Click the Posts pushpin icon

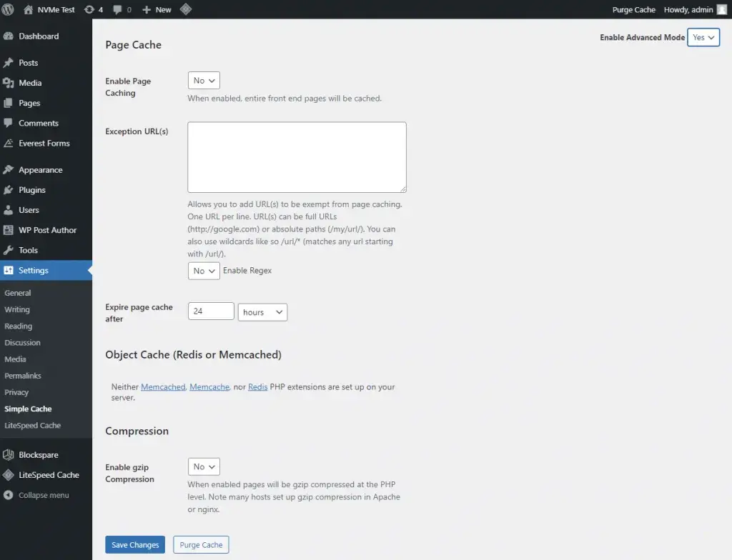coord(8,63)
